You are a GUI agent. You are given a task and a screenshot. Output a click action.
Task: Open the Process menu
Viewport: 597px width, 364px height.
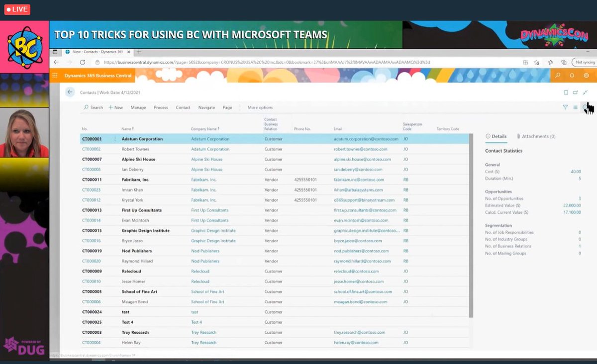pos(161,107)
